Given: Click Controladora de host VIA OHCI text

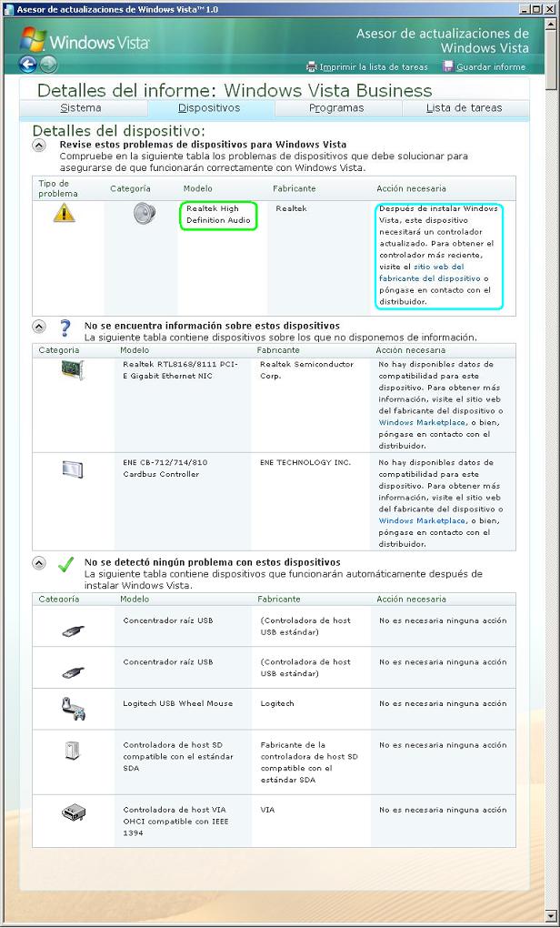Looking at the screenshot, I should click(175, 821).
